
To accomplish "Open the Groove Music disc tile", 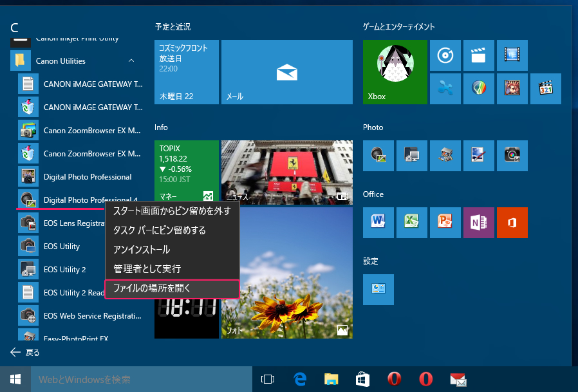I will [445, 55].
